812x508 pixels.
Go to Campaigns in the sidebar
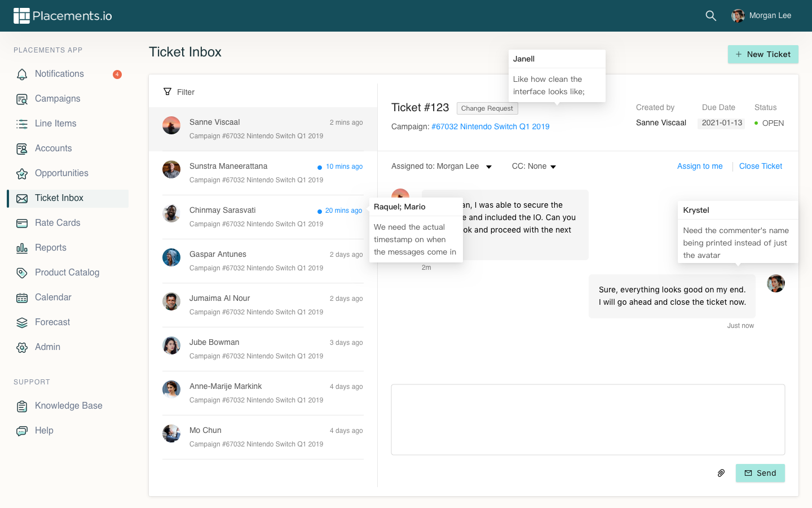click(58, 99)
